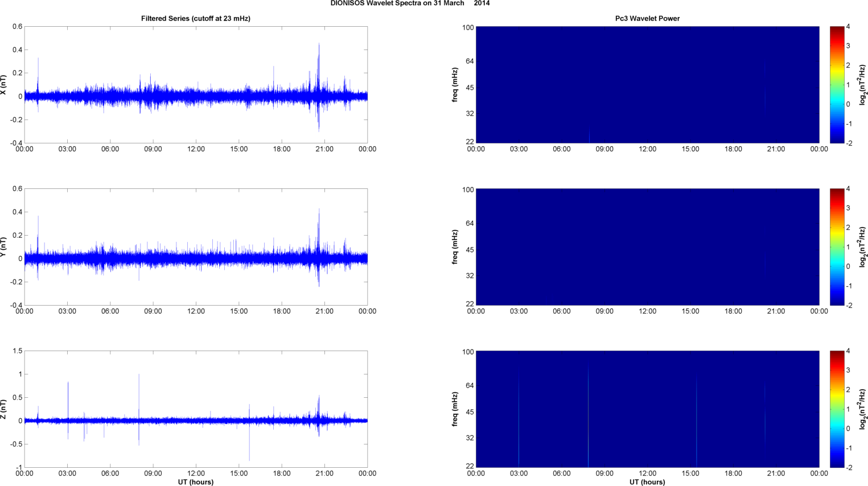Click inside the top Pc3 wavelet spectrogram

coord(647,85)
